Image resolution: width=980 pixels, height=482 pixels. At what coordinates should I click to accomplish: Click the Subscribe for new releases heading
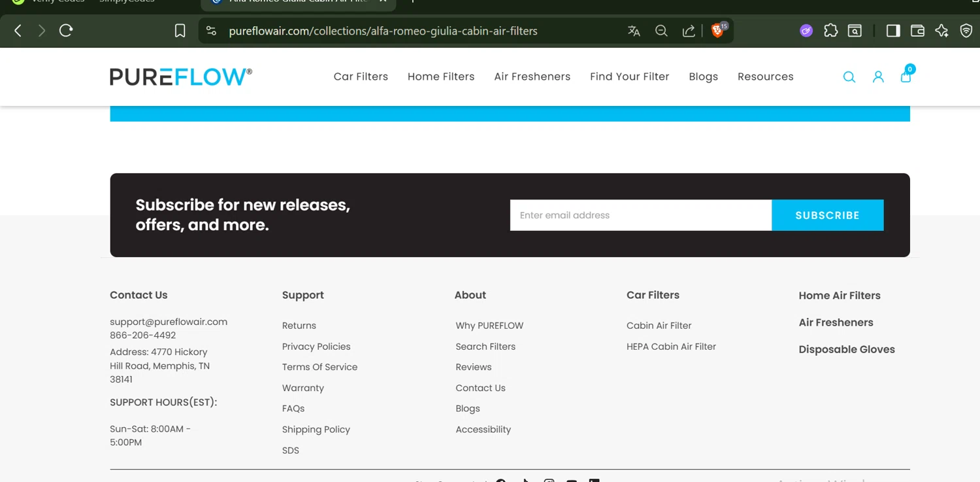point(243,215)
